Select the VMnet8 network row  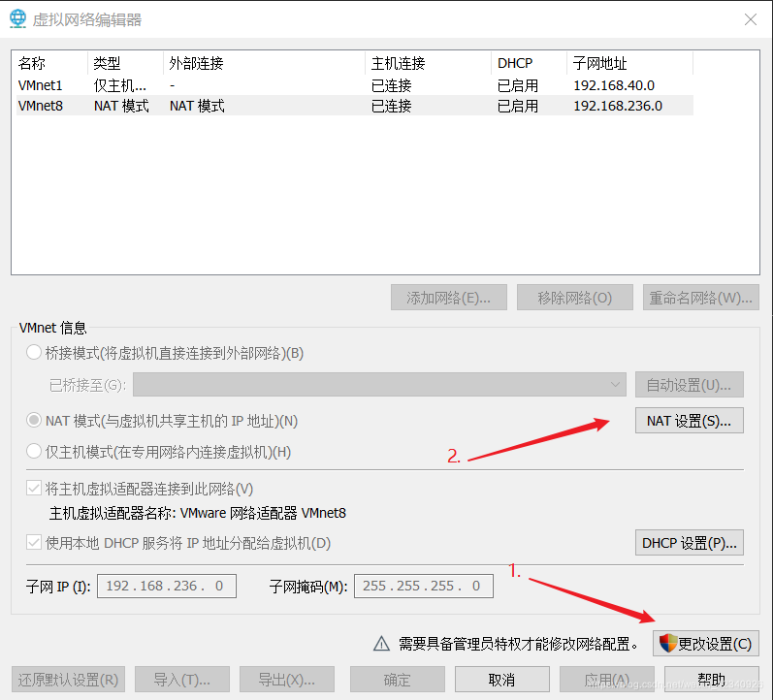coord(355,106)
